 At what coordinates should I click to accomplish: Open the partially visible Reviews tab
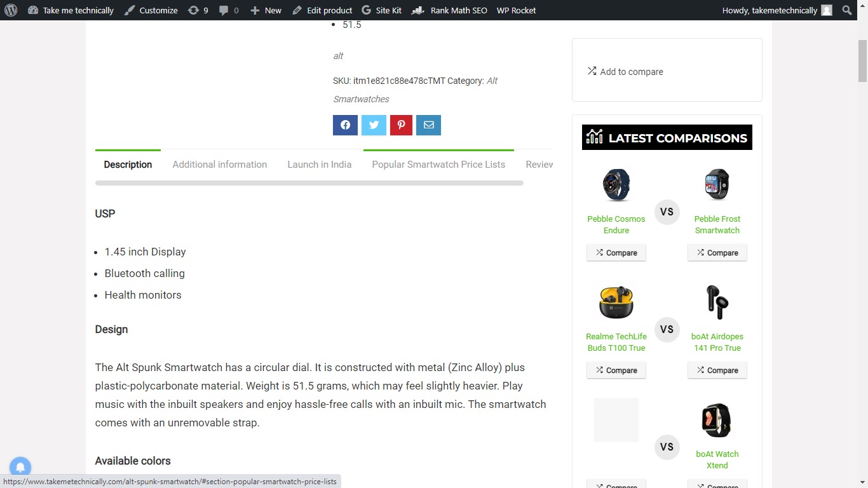coord(539,165)
